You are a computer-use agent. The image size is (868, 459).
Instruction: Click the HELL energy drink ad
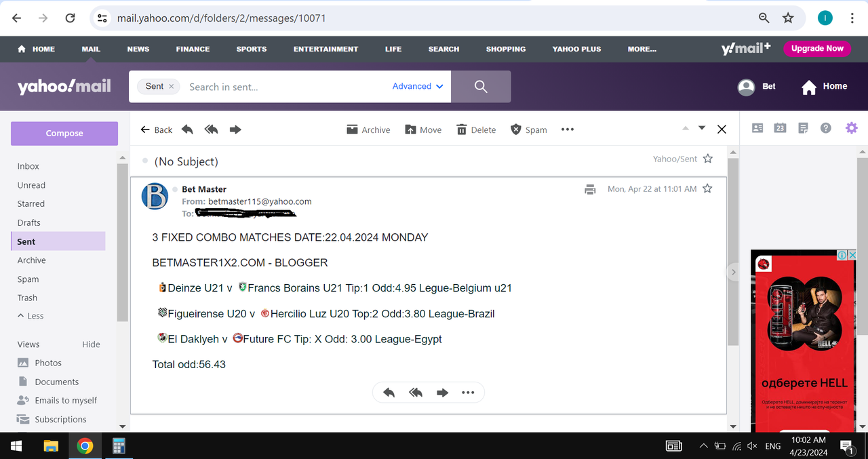[804, 341]
